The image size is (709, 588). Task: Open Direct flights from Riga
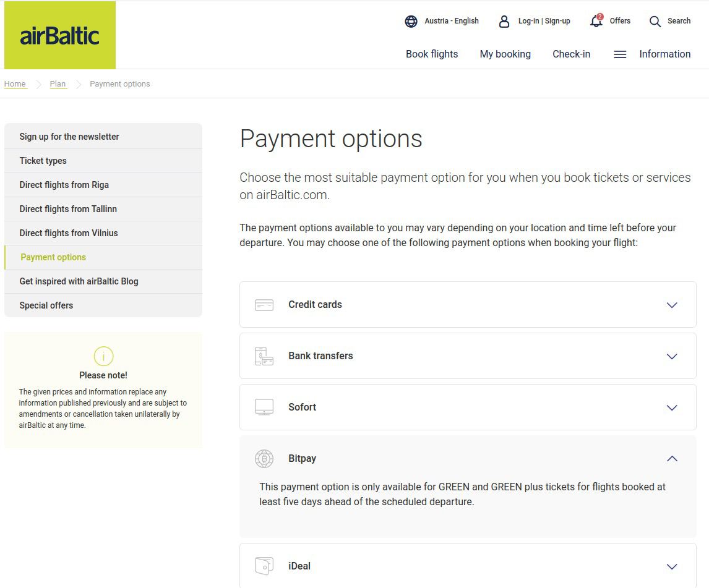point(64,185)
